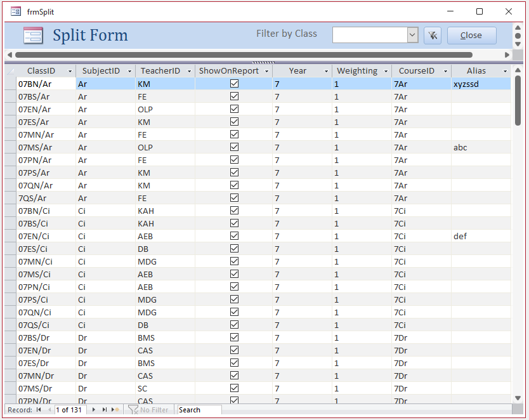Click the ClassID cell 7QS/Ar
Viewport: 529px width, 420px height.
(x=46, y=198)
